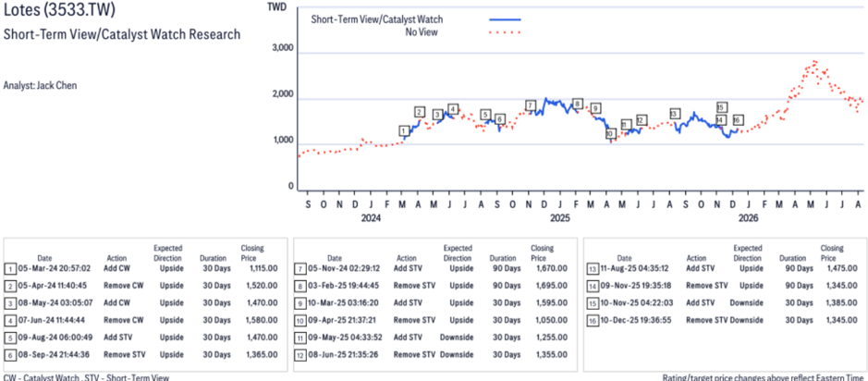Click closing price 1,580.00
868x381 pixels.
pos(262,320)
